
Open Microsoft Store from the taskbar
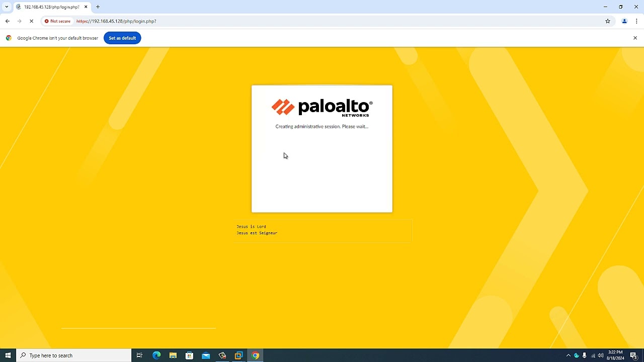coord(189,355)
